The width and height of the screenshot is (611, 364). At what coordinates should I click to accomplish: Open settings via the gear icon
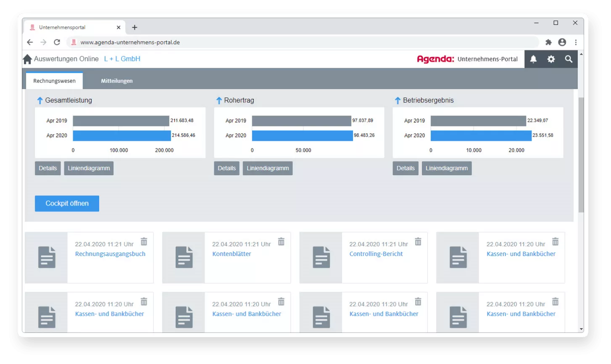551,59
